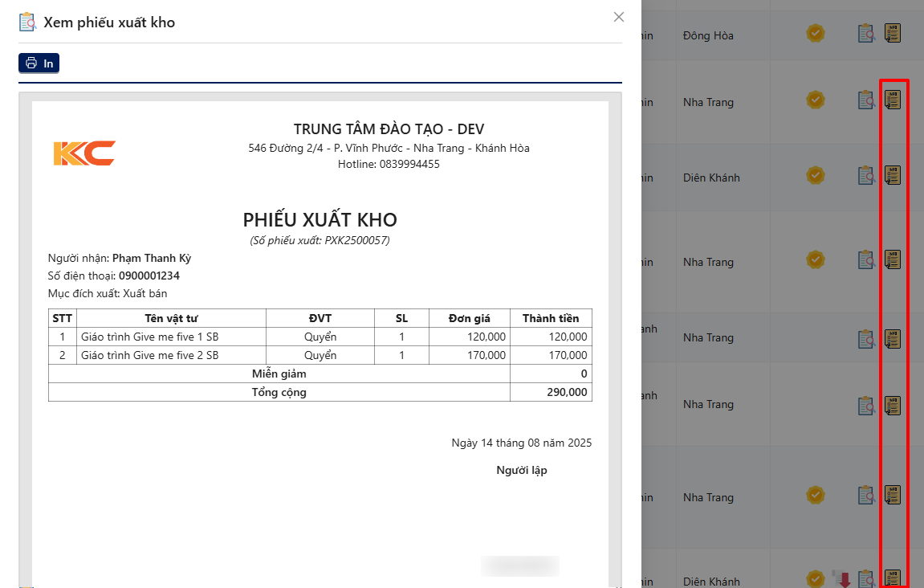Close the Xem phiếu xuất kho dialog
924x588 pixels.
pos(618,16)
